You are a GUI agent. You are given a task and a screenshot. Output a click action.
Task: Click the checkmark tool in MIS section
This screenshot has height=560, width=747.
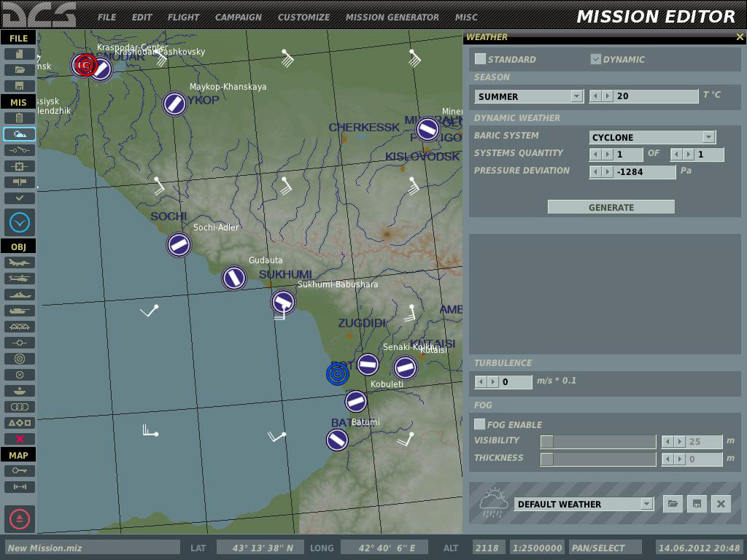coord(19,198)
